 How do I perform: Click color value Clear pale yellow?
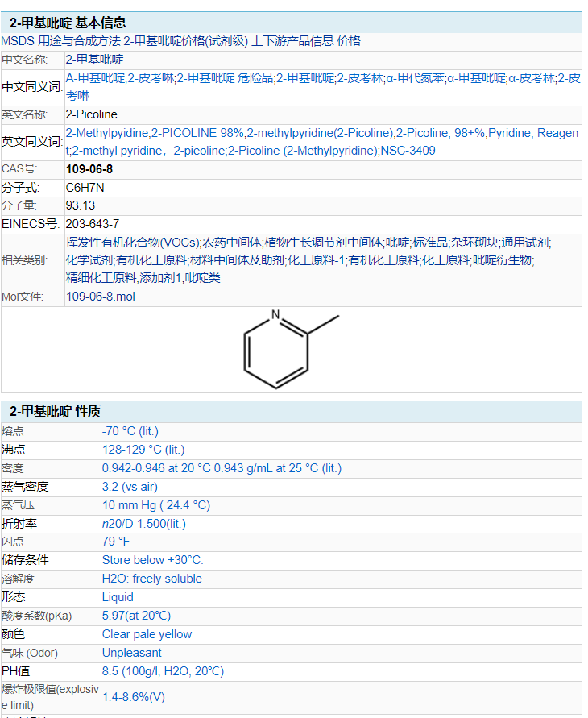pyautogui.click(x=147, y=634)
